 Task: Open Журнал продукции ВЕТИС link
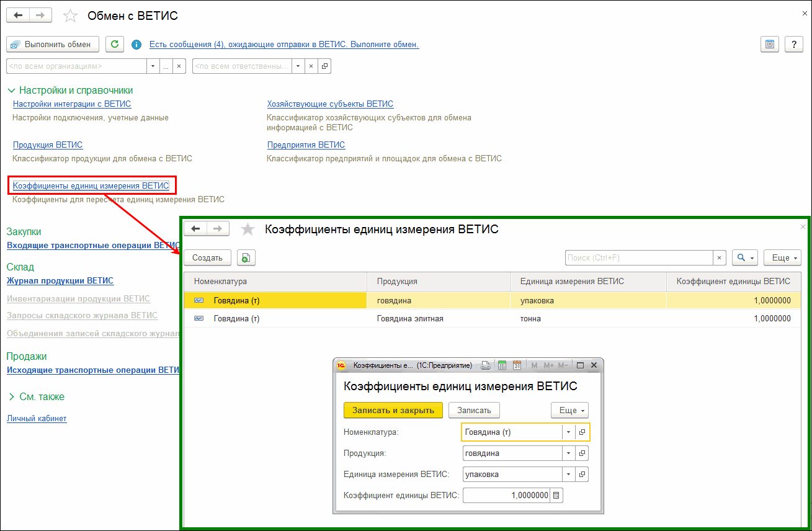[x=60, y=280]
